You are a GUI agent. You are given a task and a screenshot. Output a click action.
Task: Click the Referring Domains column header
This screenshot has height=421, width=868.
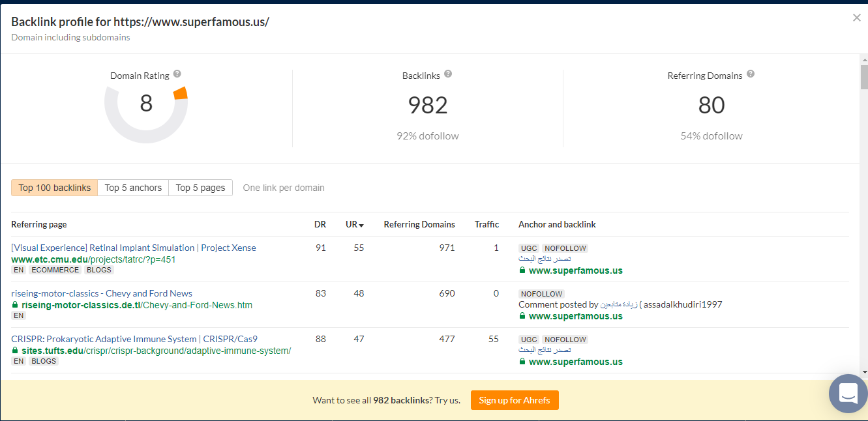coord(419,224)
